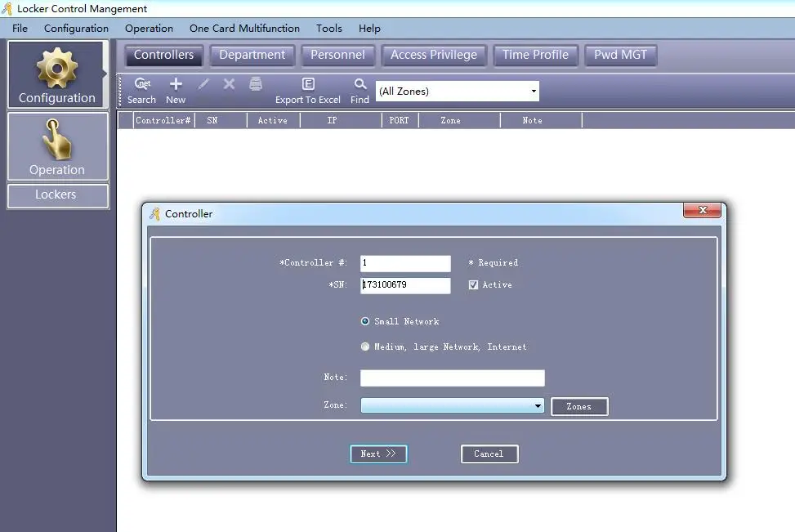Open the (All Zones) dropdown
Image resolution: width=795 pixels, height=532 pixels.
tap(458, 92)
